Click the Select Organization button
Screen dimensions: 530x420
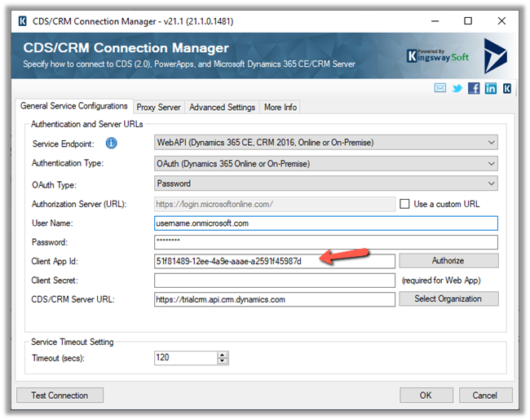click(x=448, y=299)
